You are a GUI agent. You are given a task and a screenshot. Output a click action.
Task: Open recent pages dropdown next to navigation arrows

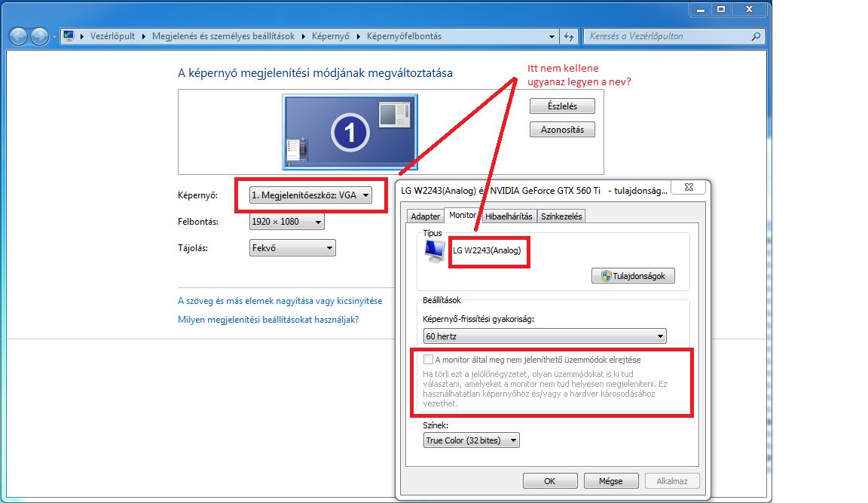click(54, 37)
